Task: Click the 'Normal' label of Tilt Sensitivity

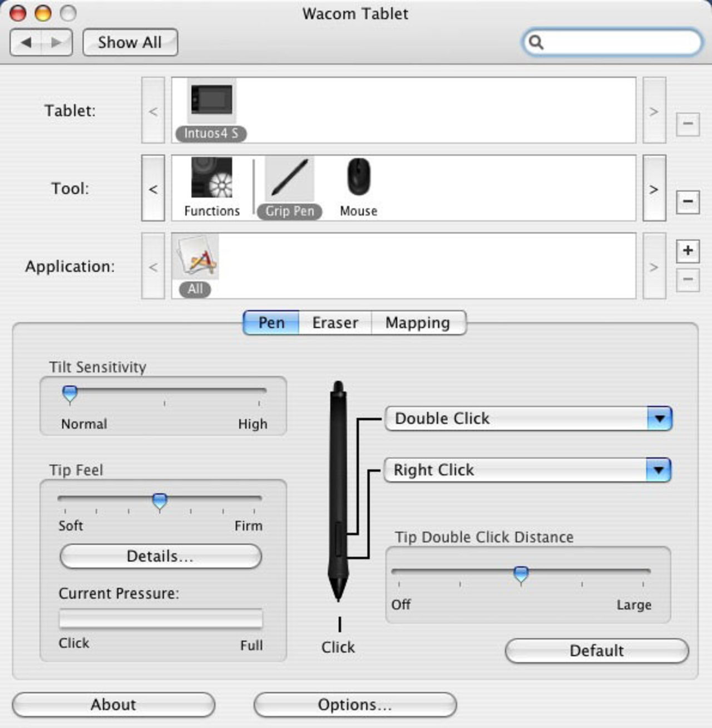Action: tap(84, 424)
